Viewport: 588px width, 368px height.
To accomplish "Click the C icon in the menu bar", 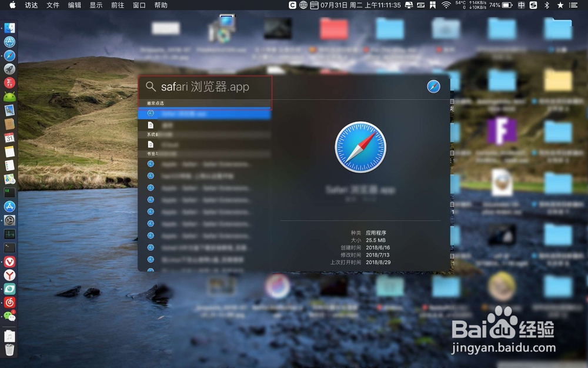I will pos(292,5).
